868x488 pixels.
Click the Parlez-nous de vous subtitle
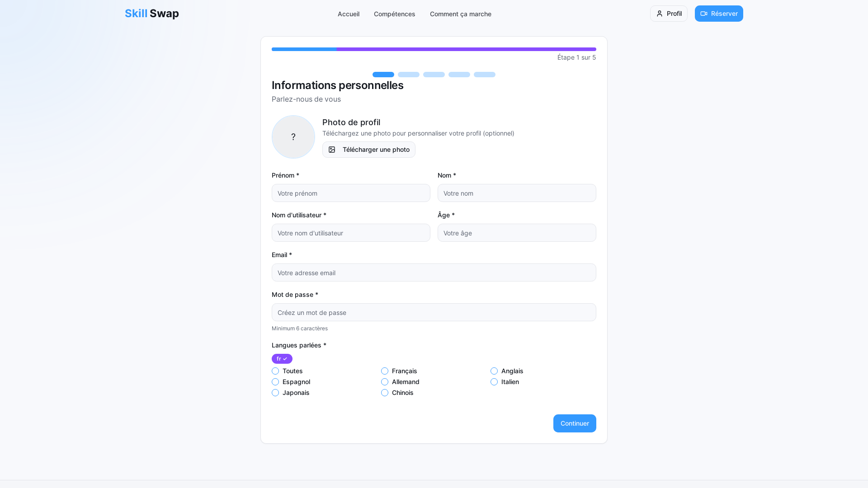(306, 99)
